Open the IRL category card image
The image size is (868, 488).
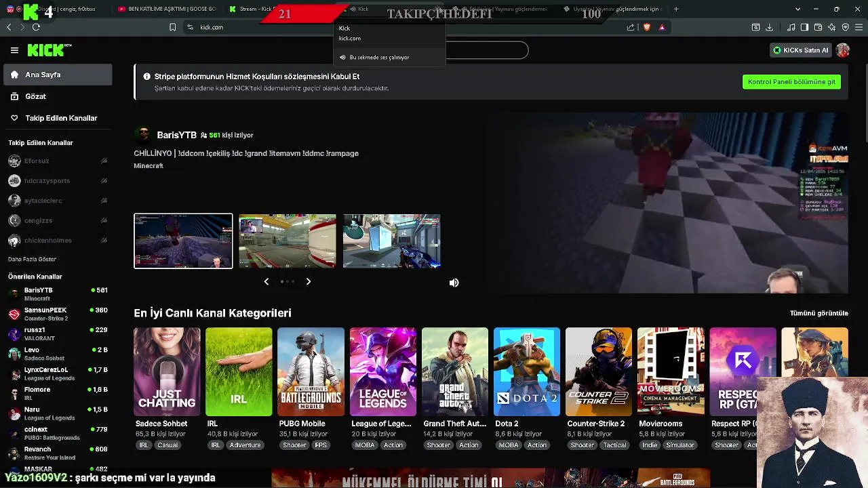click(x=239, y=371)
